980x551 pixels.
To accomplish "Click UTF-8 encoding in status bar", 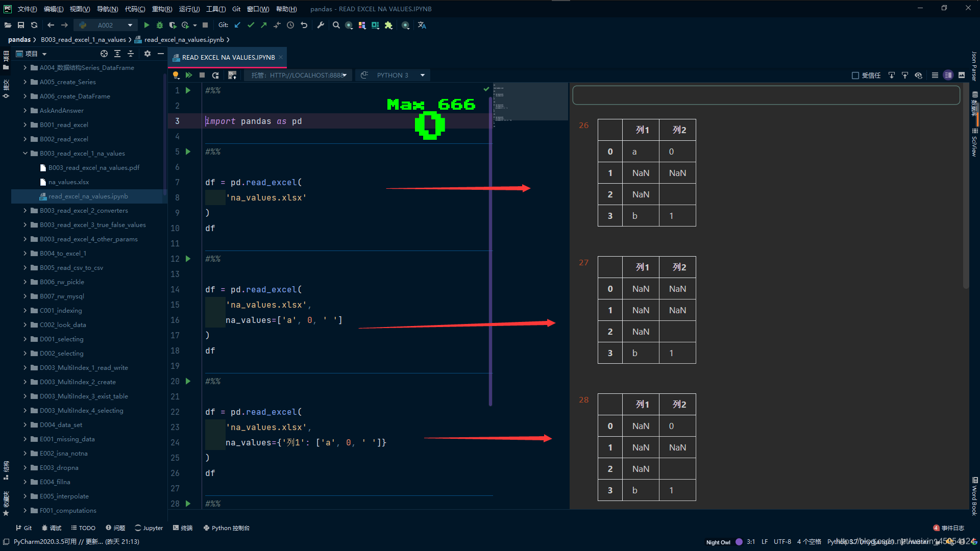I will (x=782, y=542).
